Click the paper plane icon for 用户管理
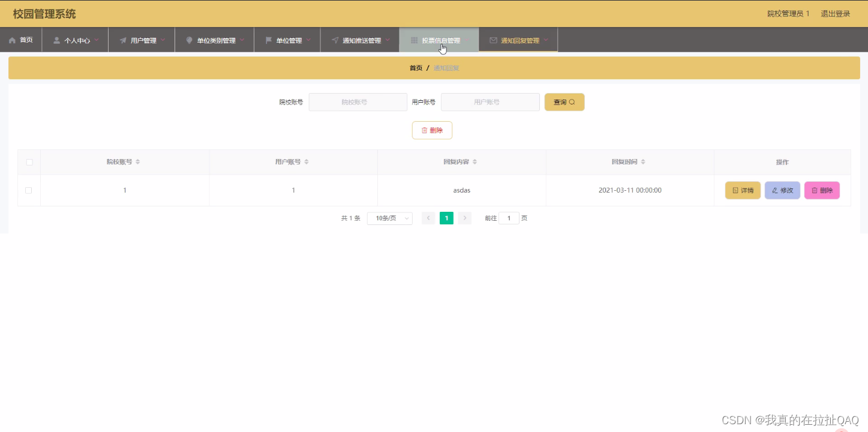The height and width of the screenshot is (432, 868). [123, 40]
